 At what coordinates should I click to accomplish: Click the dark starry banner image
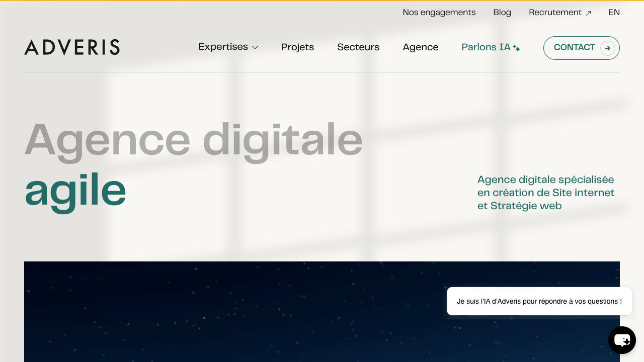point(322,312)
